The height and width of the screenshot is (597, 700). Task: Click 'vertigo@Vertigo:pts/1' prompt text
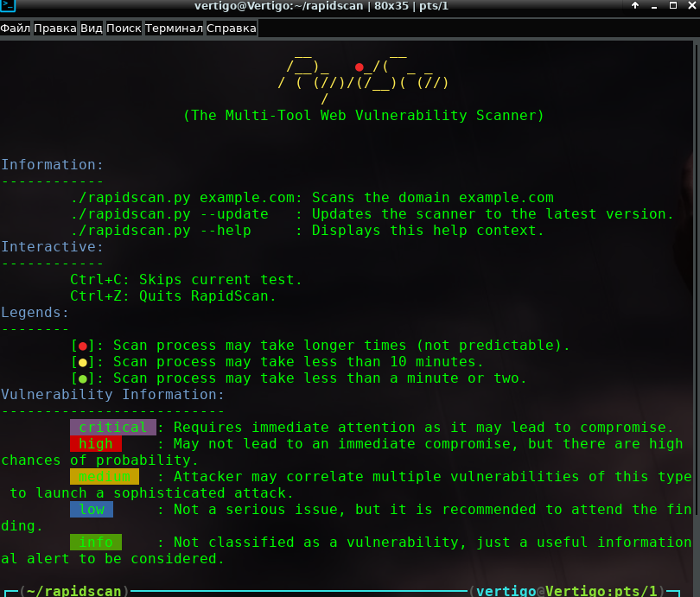tap(567, 591)
